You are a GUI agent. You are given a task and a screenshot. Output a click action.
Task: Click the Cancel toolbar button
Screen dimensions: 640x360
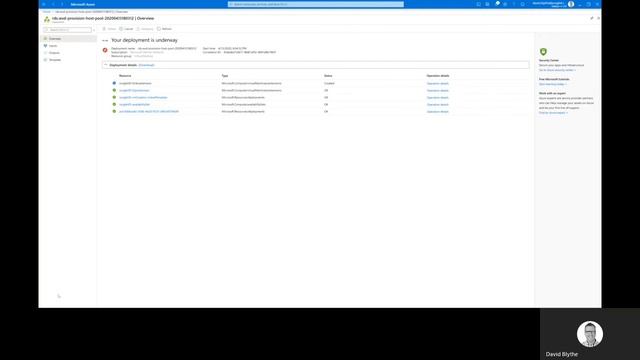click(x=126, y=29)
